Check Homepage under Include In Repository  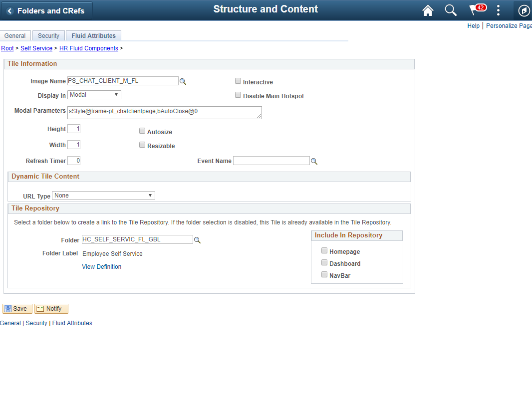click(x=324, y=250)
